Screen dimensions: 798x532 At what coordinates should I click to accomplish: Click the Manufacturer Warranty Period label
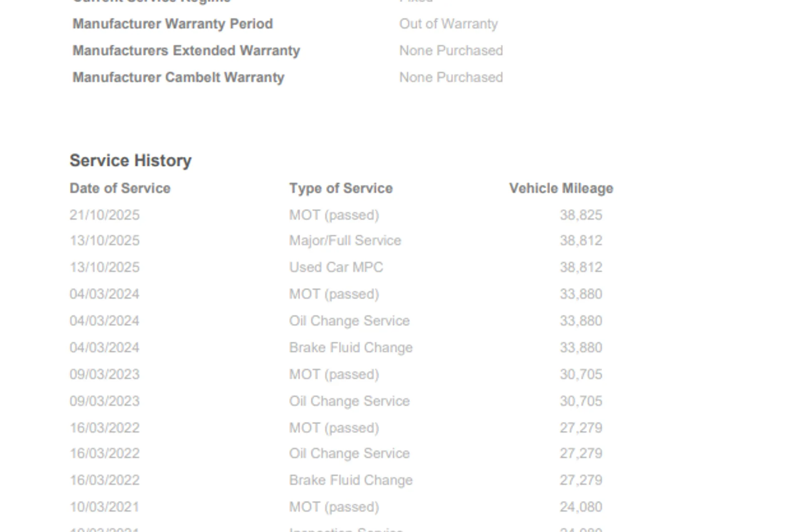(x=172, y=24)
